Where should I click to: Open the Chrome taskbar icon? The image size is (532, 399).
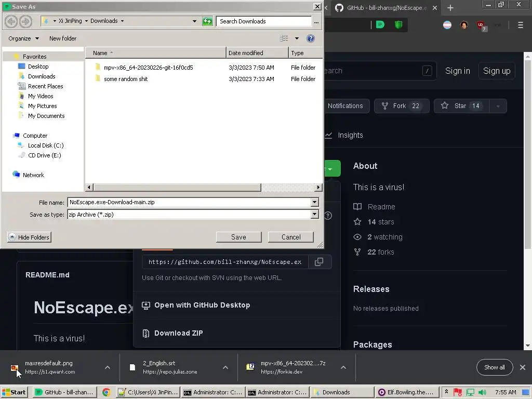point(106,392)
